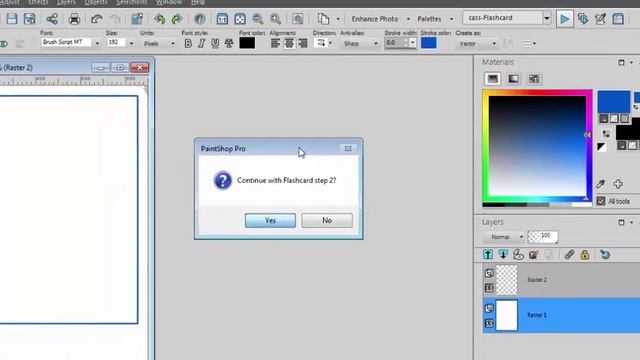Click the Save As icon

tap(29, 19)
